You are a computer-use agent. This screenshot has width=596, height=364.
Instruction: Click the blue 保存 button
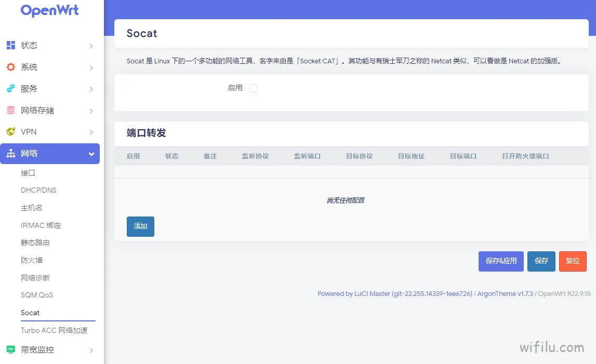(541, 261)
